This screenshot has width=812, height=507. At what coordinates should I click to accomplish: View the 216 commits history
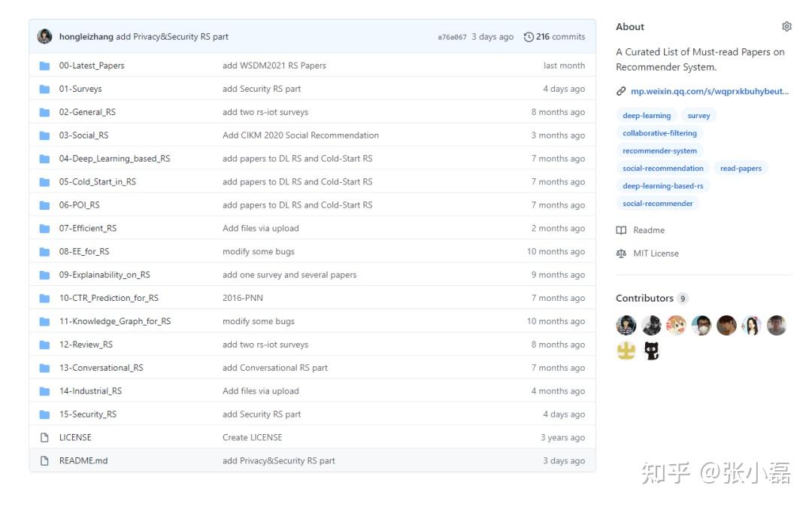(560, 37)
